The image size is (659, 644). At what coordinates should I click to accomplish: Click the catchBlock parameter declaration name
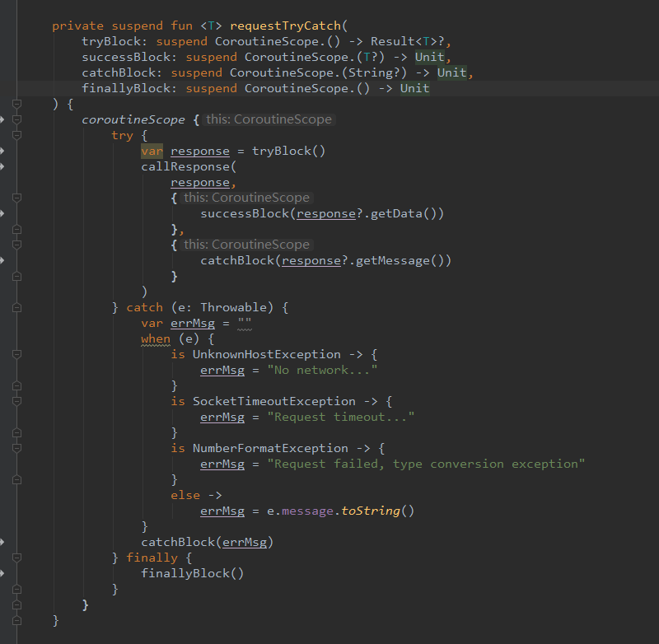point(119,72)
